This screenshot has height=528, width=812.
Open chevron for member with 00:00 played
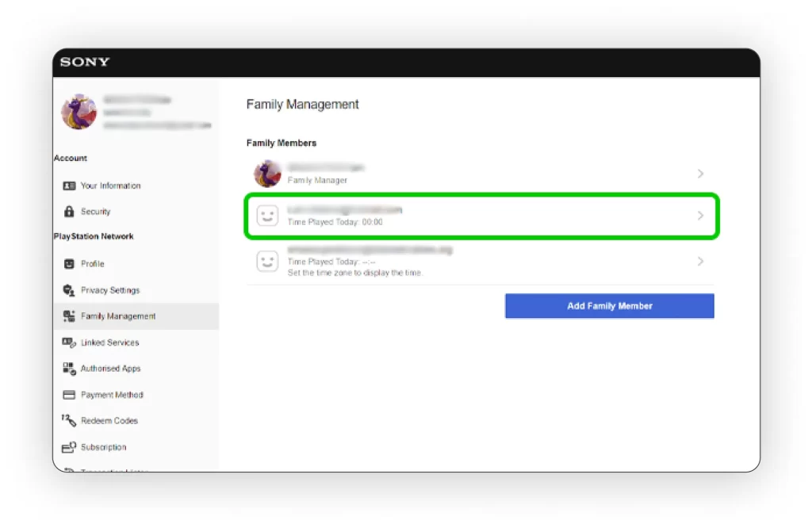click(700, 216)
